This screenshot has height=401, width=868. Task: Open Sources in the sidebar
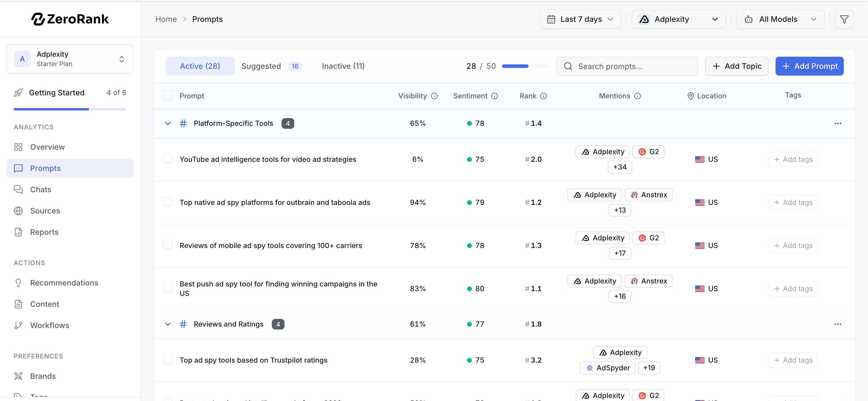point(70,211)
